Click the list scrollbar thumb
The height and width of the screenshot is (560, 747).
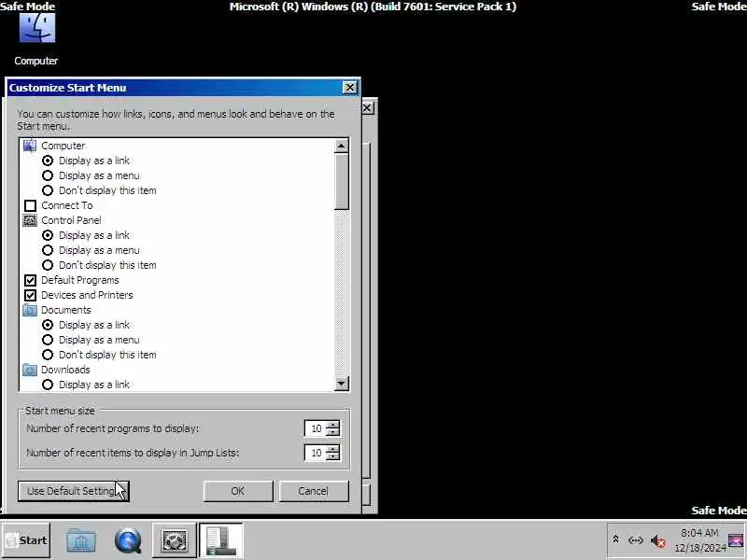pos(342,181)
